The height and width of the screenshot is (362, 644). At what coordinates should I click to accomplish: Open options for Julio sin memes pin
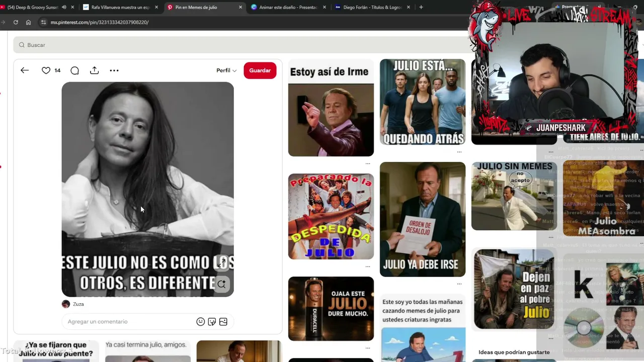(551, 237)
